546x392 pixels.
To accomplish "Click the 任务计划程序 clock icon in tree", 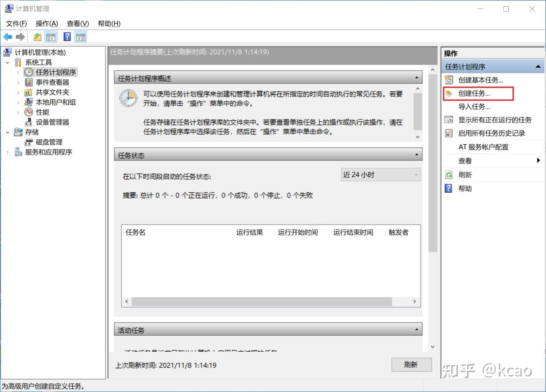I will click(x=28, y=72).
